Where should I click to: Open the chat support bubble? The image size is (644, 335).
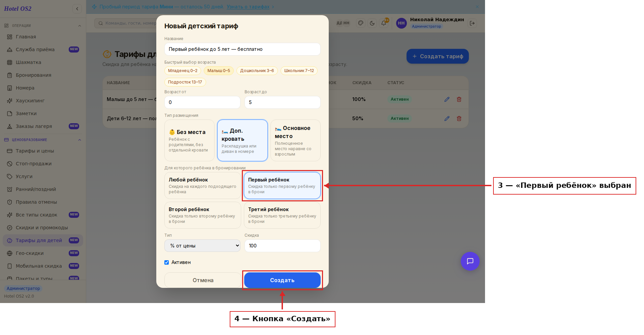tap(470, 261)
